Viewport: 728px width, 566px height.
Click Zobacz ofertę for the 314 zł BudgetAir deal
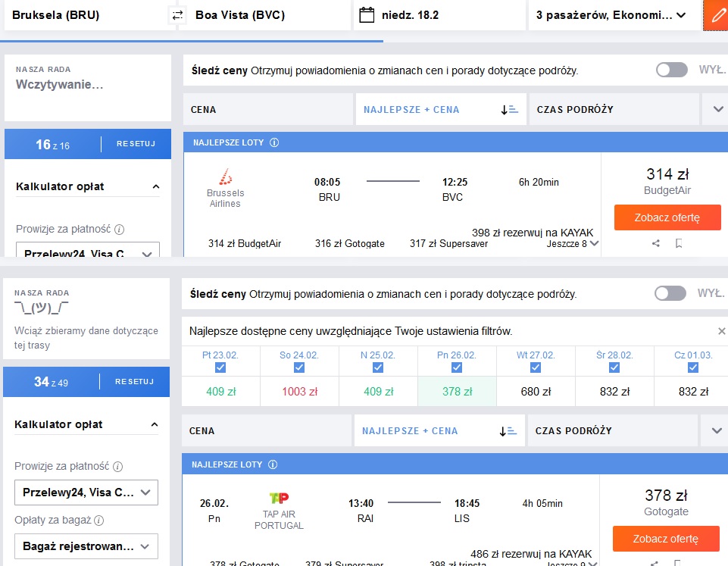click(667, 217)
